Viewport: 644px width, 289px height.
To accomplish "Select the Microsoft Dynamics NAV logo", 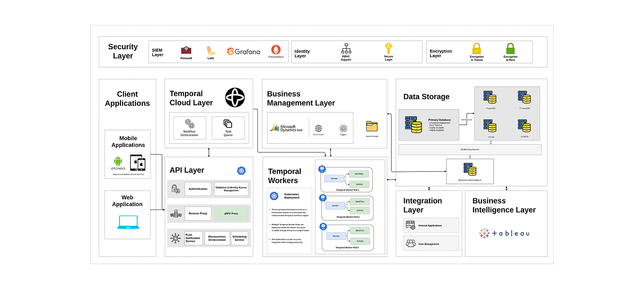I will (287, 128).
